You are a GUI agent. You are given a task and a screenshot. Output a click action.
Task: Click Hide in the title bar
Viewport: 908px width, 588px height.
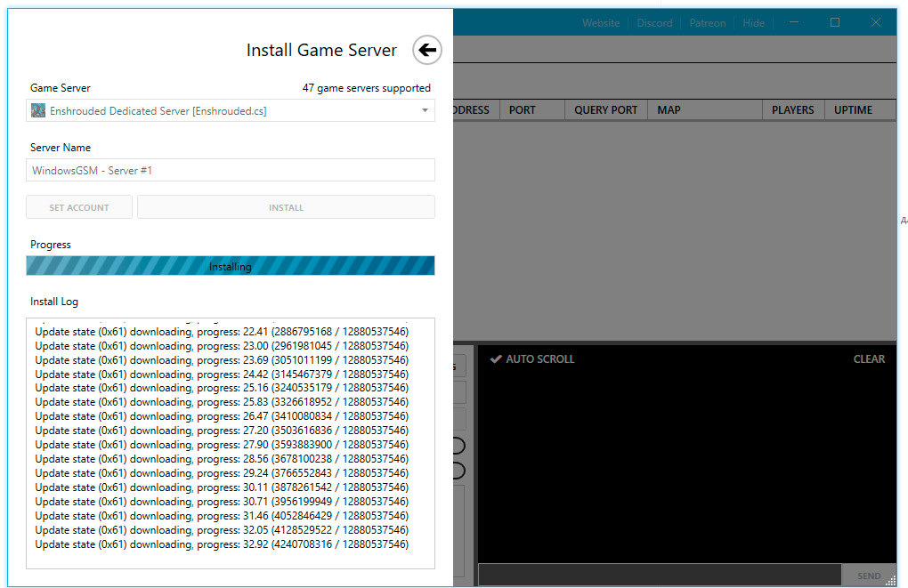click(x=753, y=23)
